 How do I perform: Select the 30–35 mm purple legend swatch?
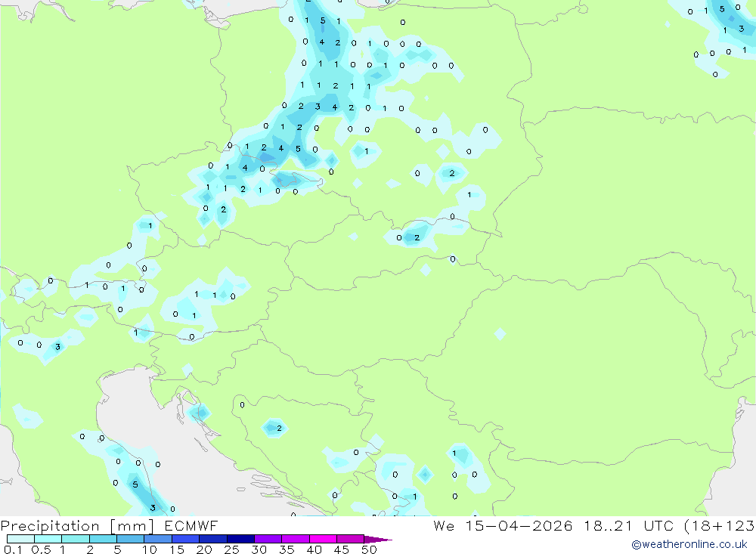(268, 539)
